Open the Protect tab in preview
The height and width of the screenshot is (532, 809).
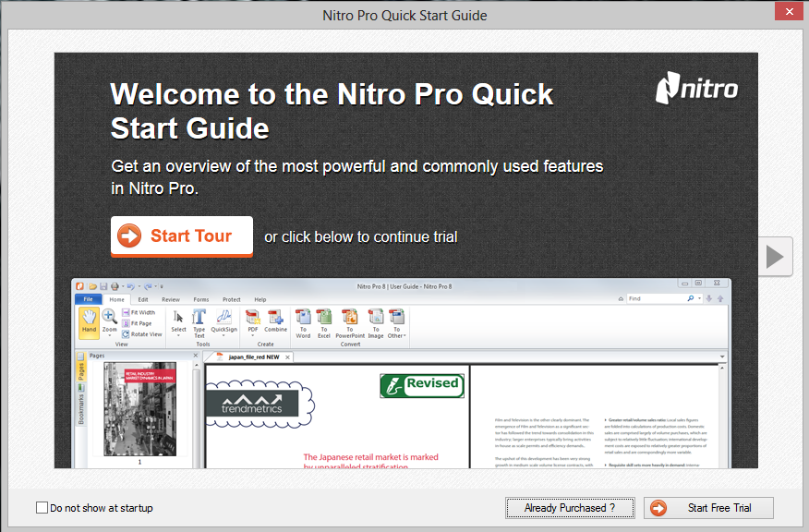point(231,299)
